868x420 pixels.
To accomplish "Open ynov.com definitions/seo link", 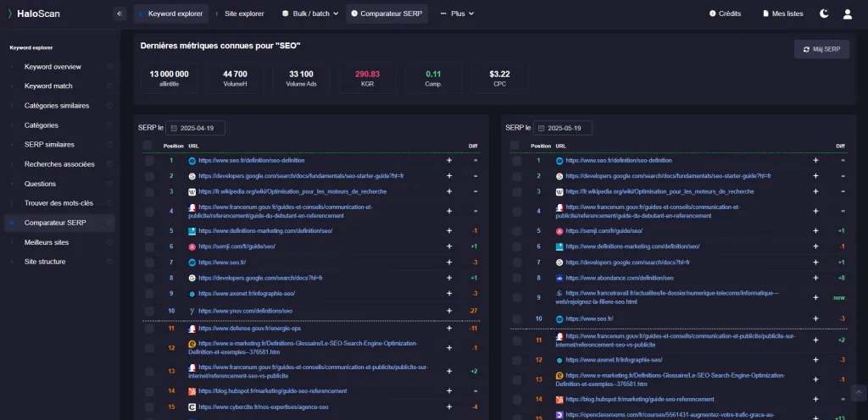I will (245, 311).
